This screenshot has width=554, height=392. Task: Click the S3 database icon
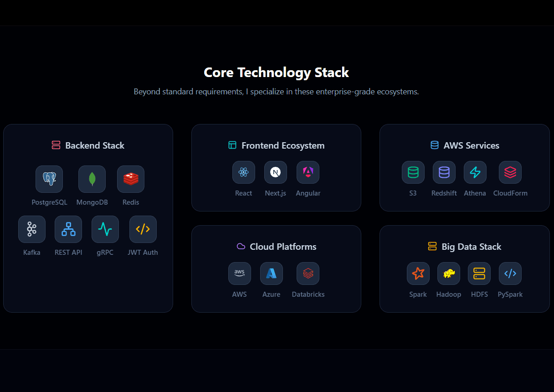[x=413, y=172]
